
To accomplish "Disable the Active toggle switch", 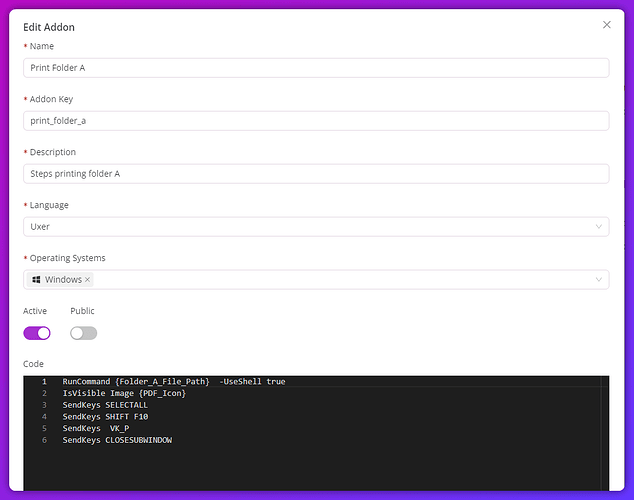I will (x=37, y=333).
